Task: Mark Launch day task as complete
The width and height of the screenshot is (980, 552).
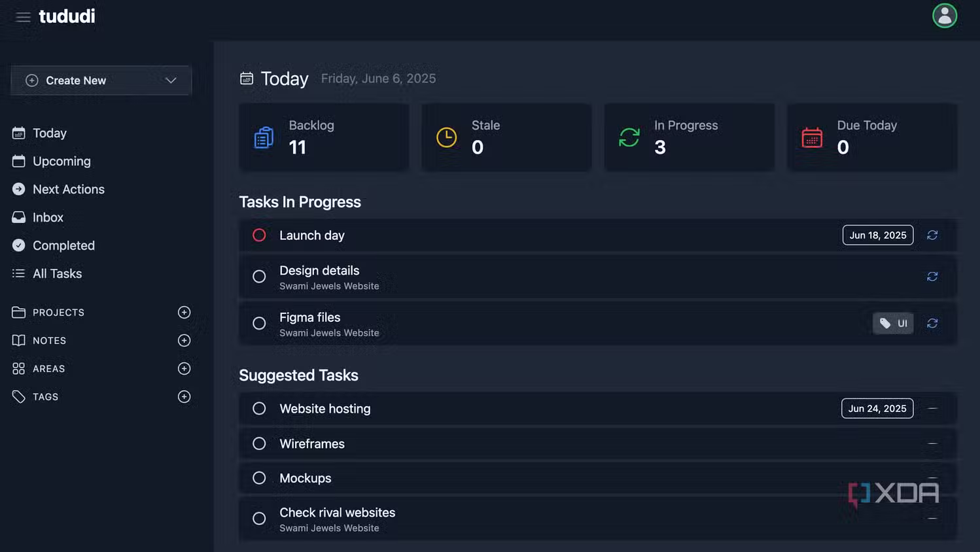Action: [259, 235]
